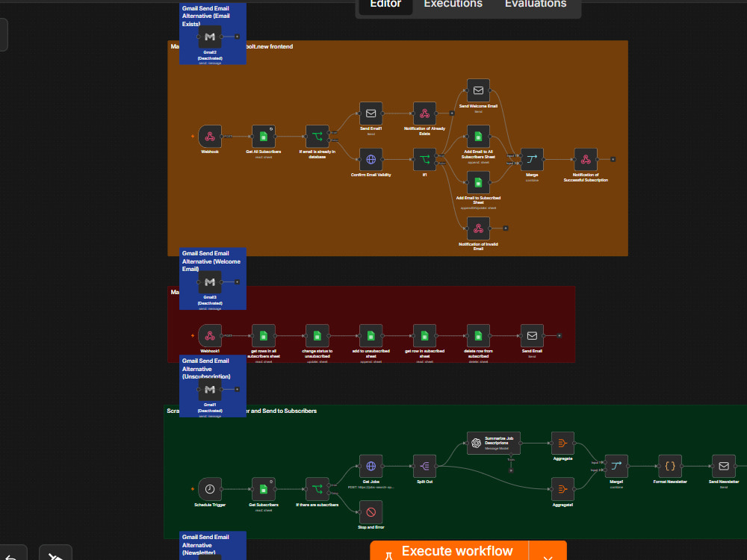
Task: Select the 'If email is already in database' node
Action: 317,137
